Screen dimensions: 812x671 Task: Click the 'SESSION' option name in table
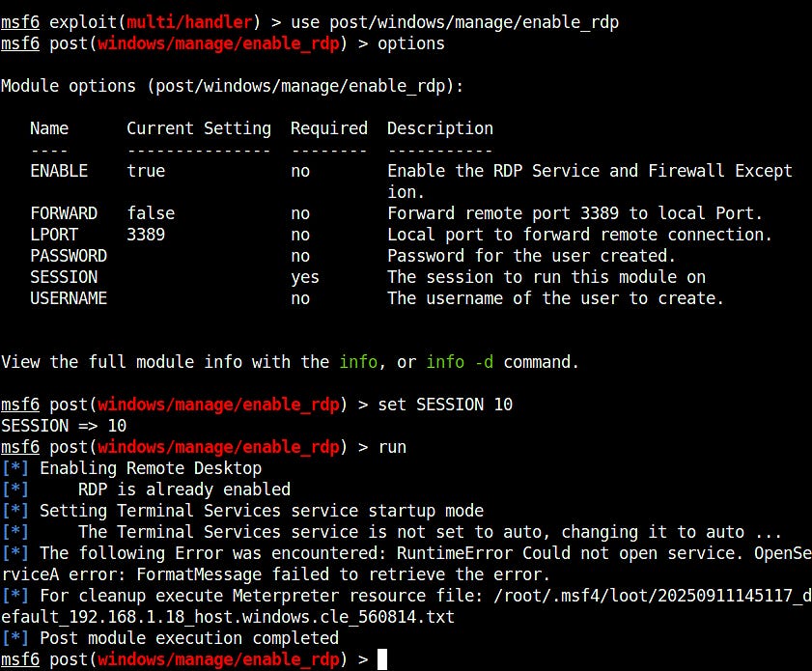pyautogui.click(x=64, y=277)
